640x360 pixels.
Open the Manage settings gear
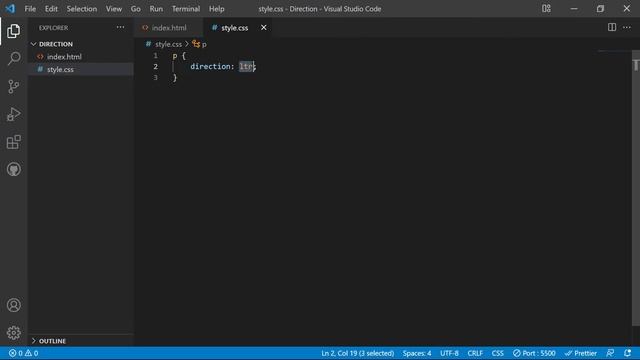click(13, 333)
